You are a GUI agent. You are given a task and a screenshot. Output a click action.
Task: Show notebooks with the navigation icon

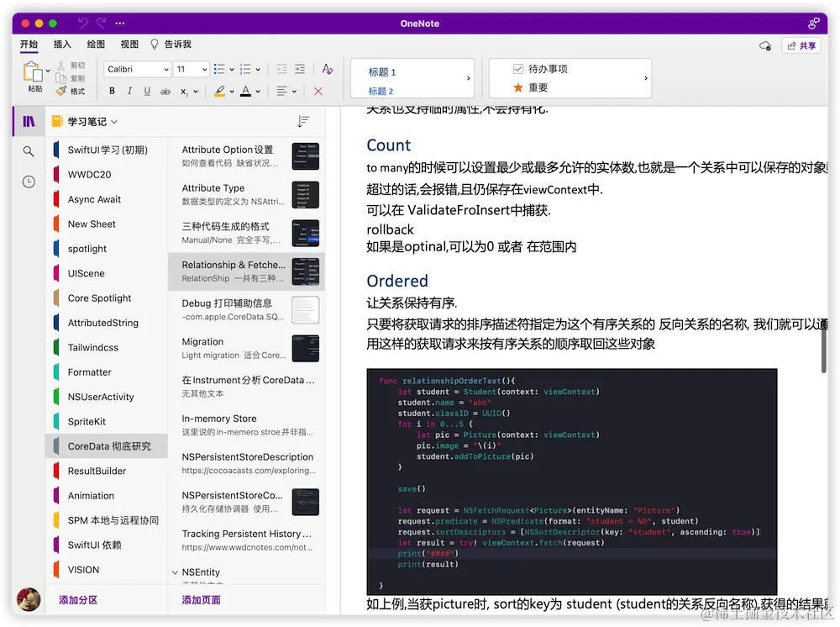[29, 122]
